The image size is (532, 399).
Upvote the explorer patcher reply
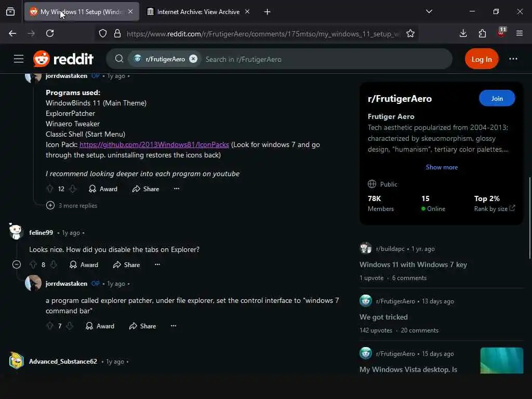[x=50, y=326]
